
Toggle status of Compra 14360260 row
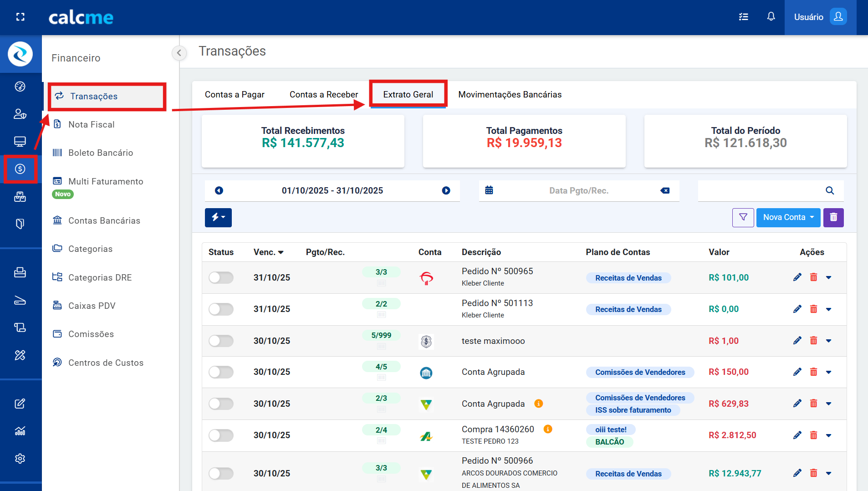[221, 435]
